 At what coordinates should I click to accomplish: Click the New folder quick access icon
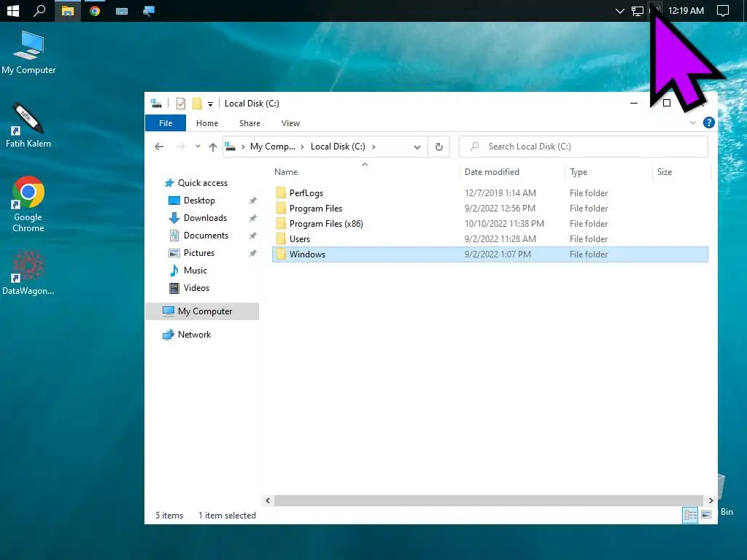click(197, 104)
